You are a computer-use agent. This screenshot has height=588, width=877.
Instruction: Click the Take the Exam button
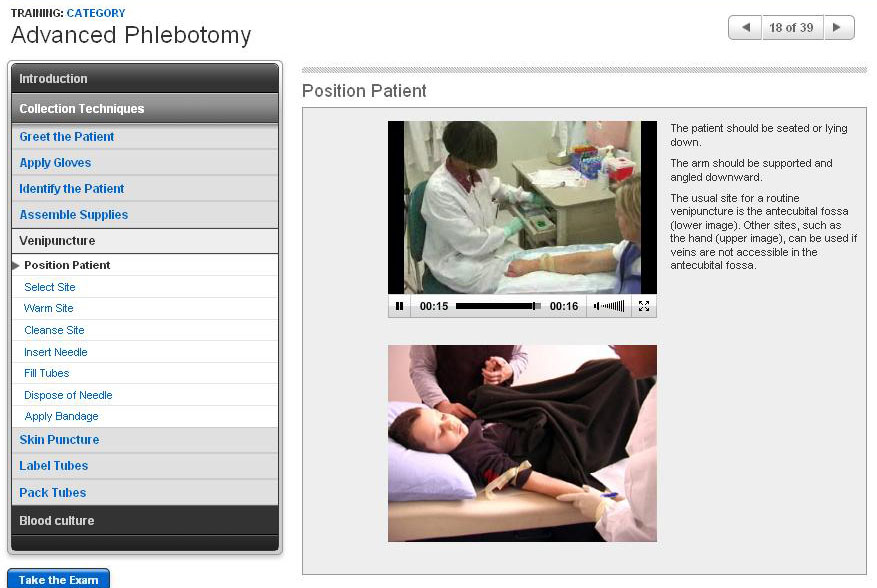pos(58,580)
